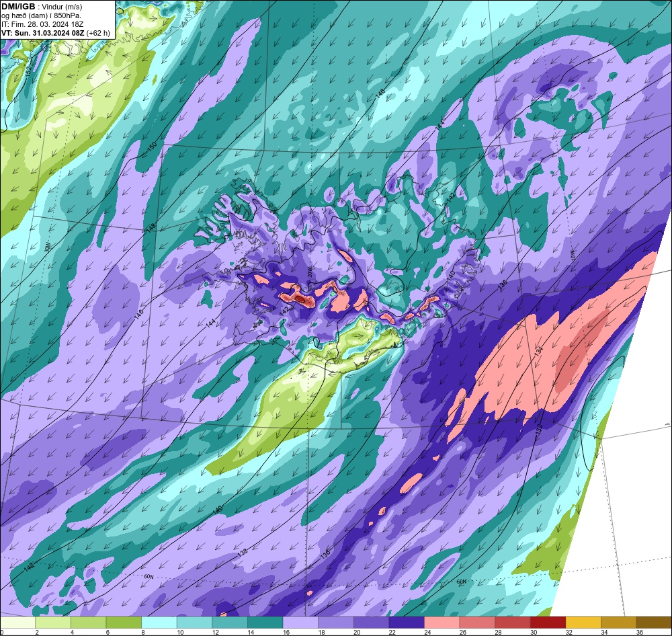Click the 136 contour label

click(x=325, y=554)
